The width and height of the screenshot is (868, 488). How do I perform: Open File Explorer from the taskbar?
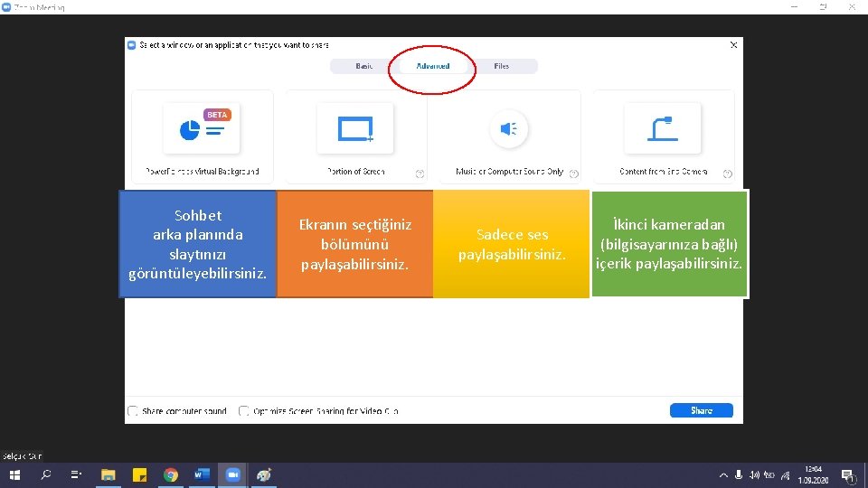tap(108, 474)
